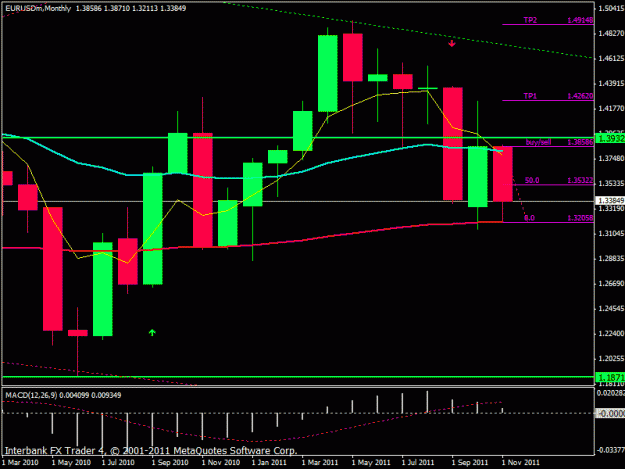Image resolution: width=625 pixels, height=469 pixels.
Task: Select the TP1 1.42620 level line
Action: point(548,100)
